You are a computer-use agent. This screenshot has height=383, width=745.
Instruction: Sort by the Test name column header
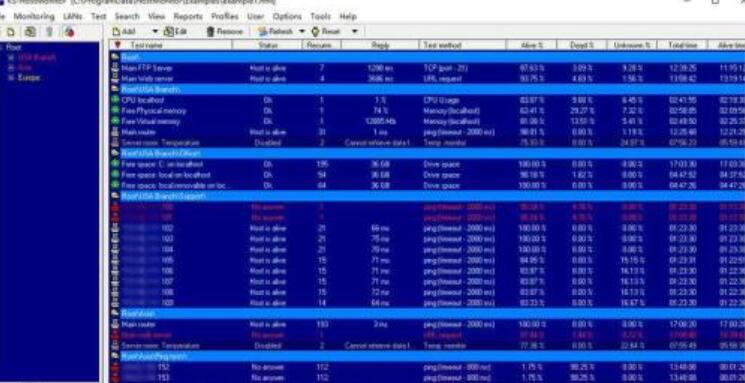171,45
